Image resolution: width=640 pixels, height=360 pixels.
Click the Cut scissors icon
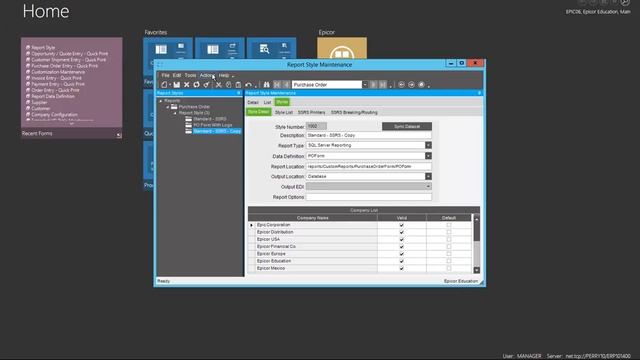[219, 84]
